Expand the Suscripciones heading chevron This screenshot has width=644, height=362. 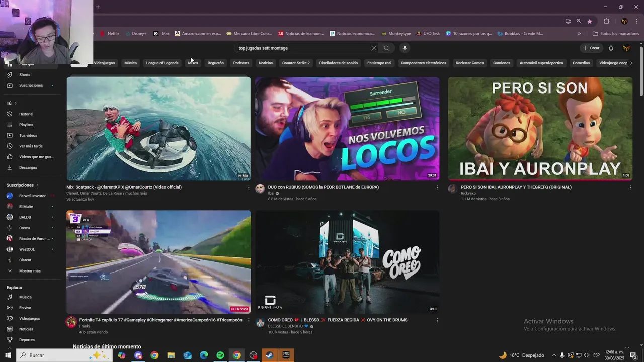tap(38, 185)
